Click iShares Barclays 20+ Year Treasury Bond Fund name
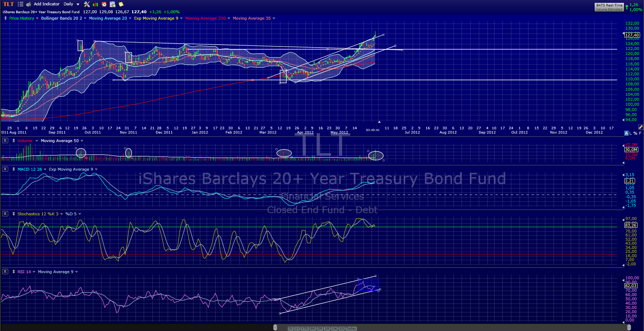This screenshot has height=331, width=644. click(x=41, y=12)
